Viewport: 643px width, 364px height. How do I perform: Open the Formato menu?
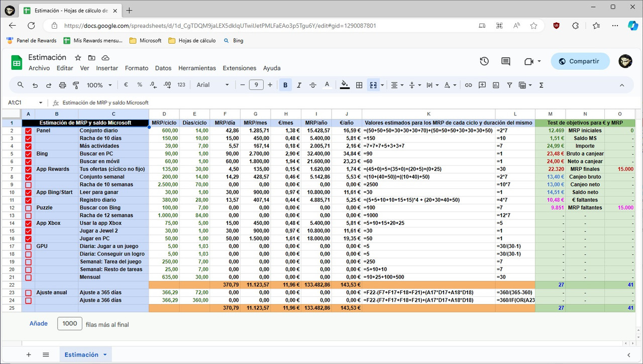137,68
